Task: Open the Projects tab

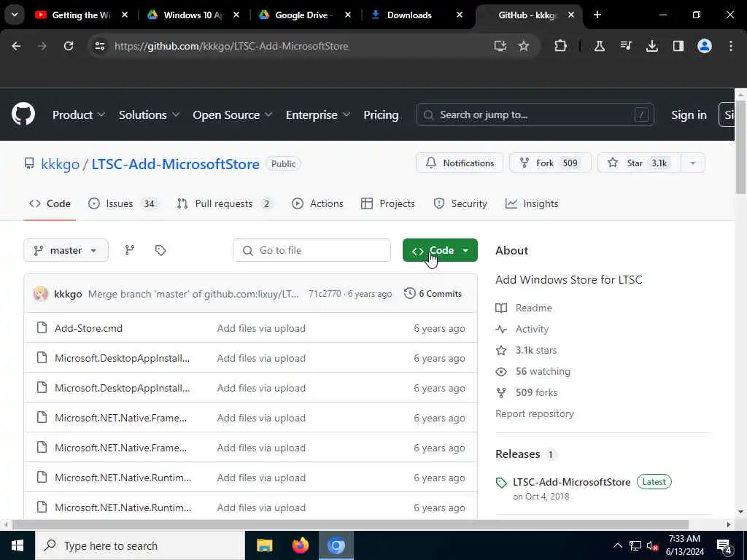Action: point(388,204)
